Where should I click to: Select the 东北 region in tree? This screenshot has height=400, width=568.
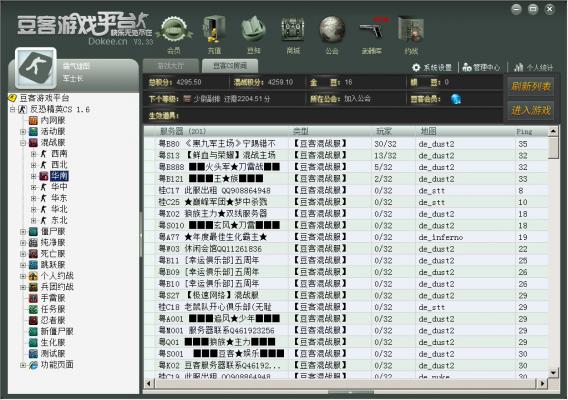pyautogui.click(x=59, y=220)
